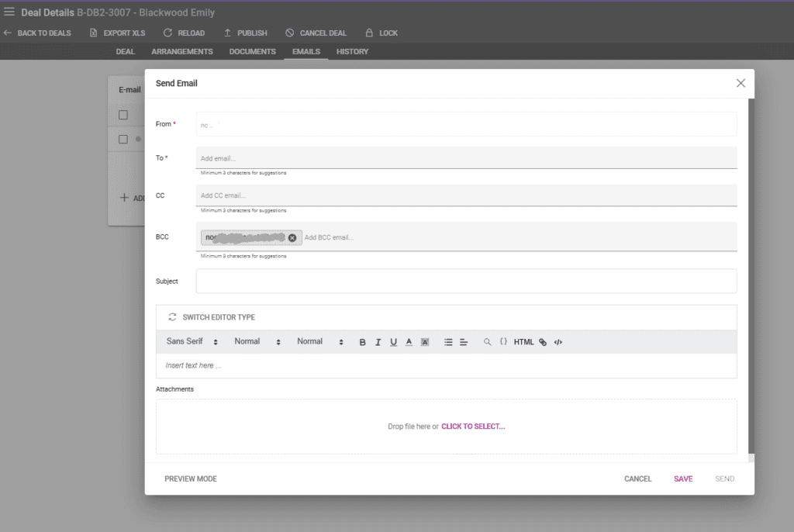Click the magnifier search icon in editor
Image resolution: width=794 pixels, height=532 pixels.
(487, 342)
